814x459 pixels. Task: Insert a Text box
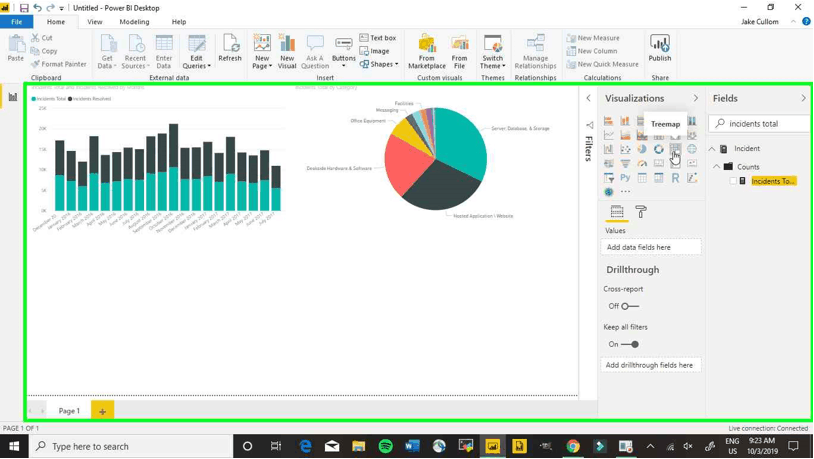(378, 38)
